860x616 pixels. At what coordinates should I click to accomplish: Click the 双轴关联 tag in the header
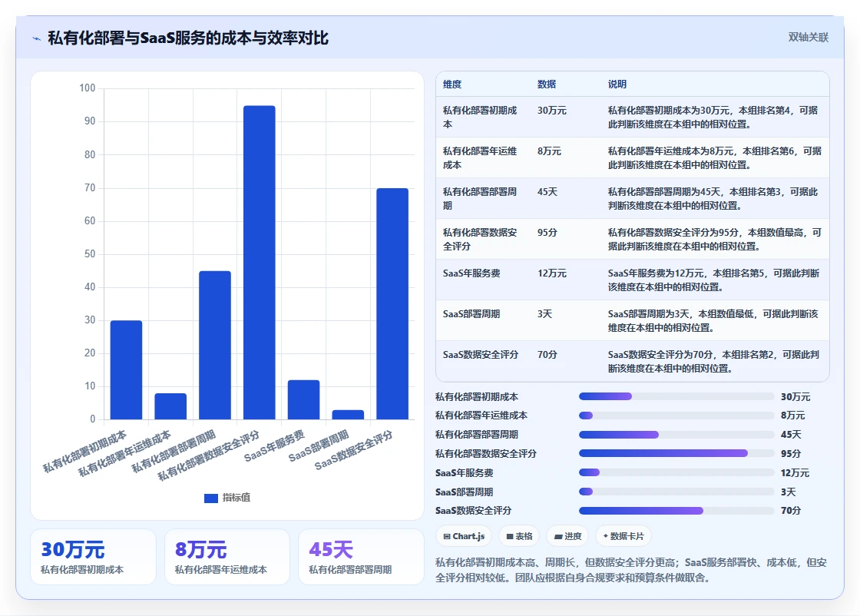[808, 38]
